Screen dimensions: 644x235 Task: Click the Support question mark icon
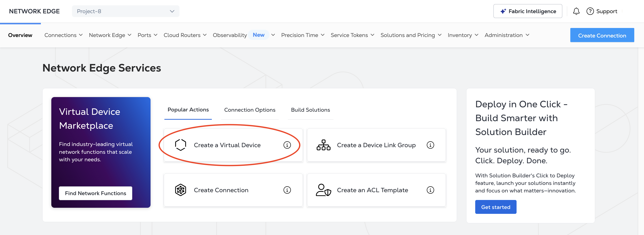coord(590,11)
